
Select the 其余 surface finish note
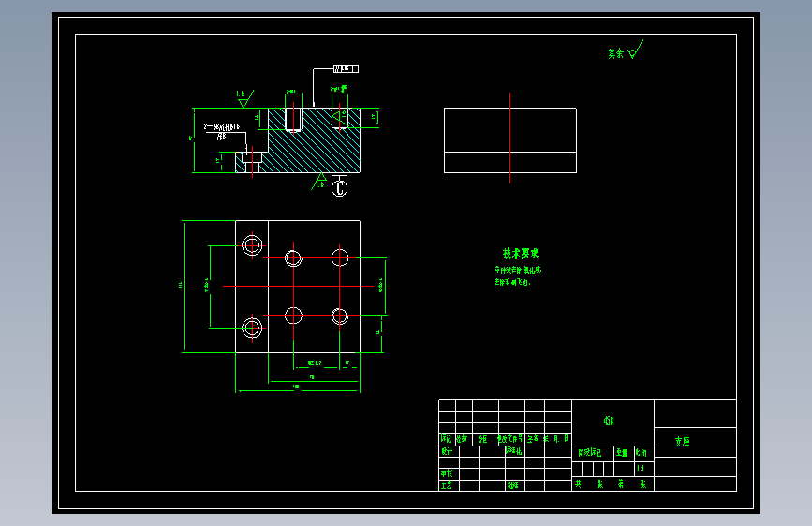(x=626, y=51)
